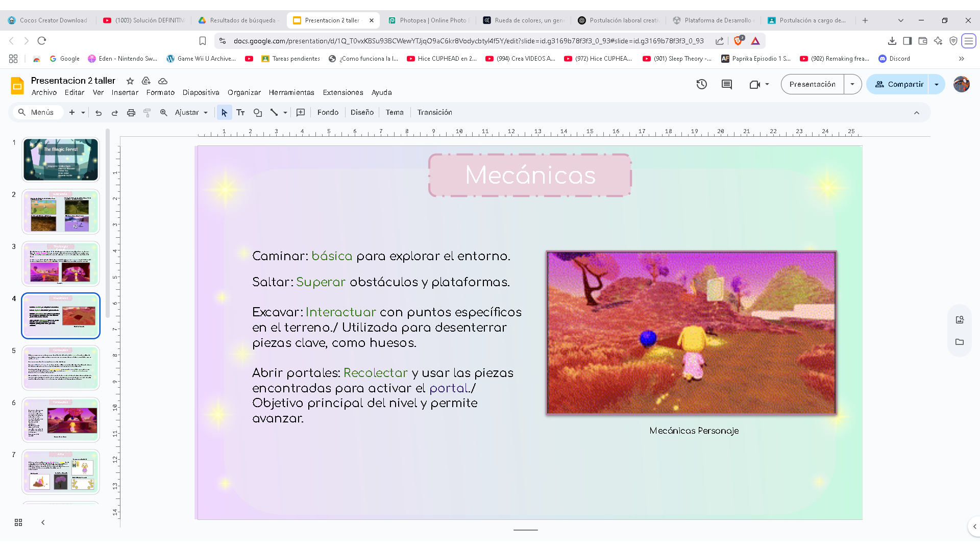The image size is (980, 551).
Task: Select slide 6 thumbnail in filmstrip
Action: point(61,420)
